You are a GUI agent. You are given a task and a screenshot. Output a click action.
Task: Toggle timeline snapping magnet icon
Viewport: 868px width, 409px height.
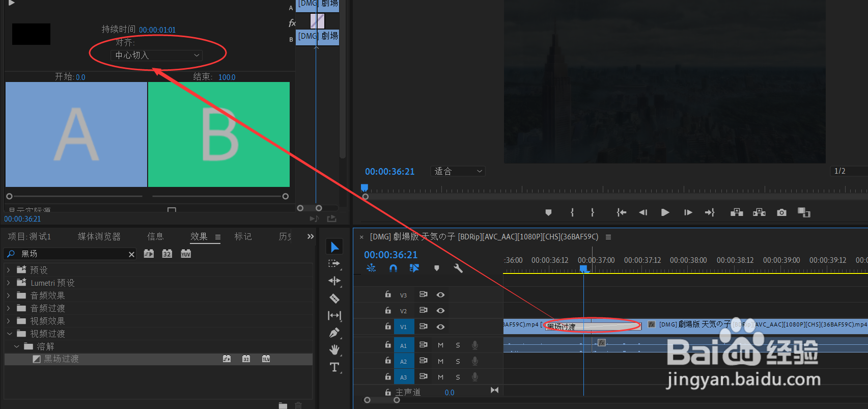click(393, 268)
